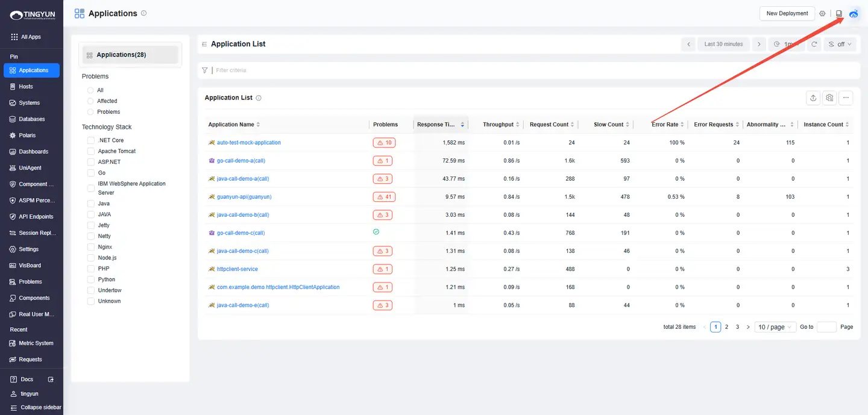
Task: Click the New Deployment button
Action: (x=787, y=13)
